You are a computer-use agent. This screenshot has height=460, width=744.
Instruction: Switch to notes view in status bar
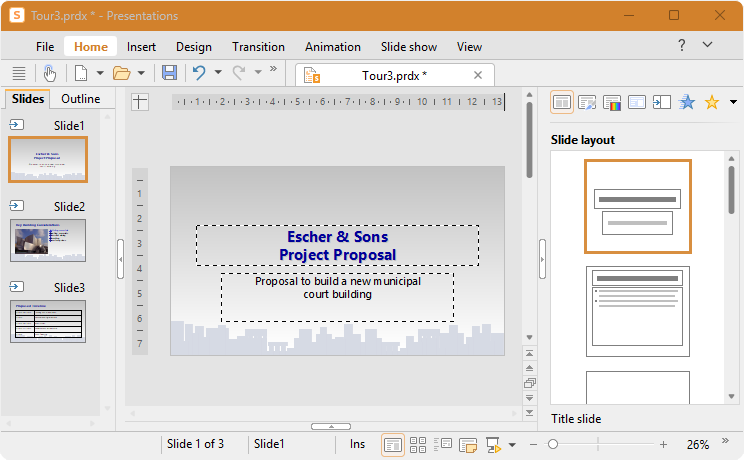click(x=468, y=445)
